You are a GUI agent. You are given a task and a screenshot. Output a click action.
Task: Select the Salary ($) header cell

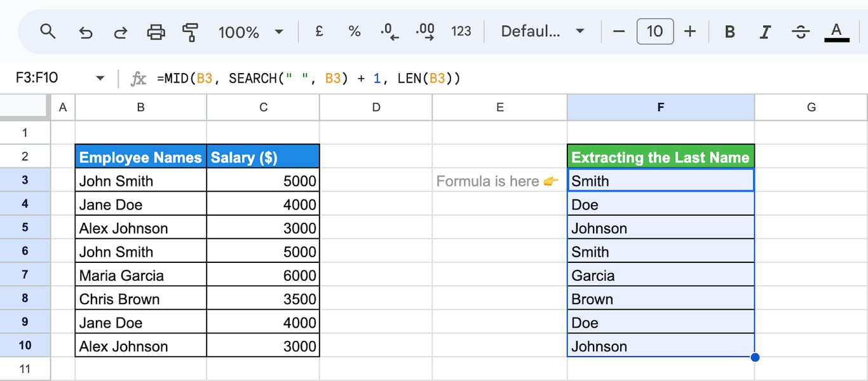(x=263, y=157)
